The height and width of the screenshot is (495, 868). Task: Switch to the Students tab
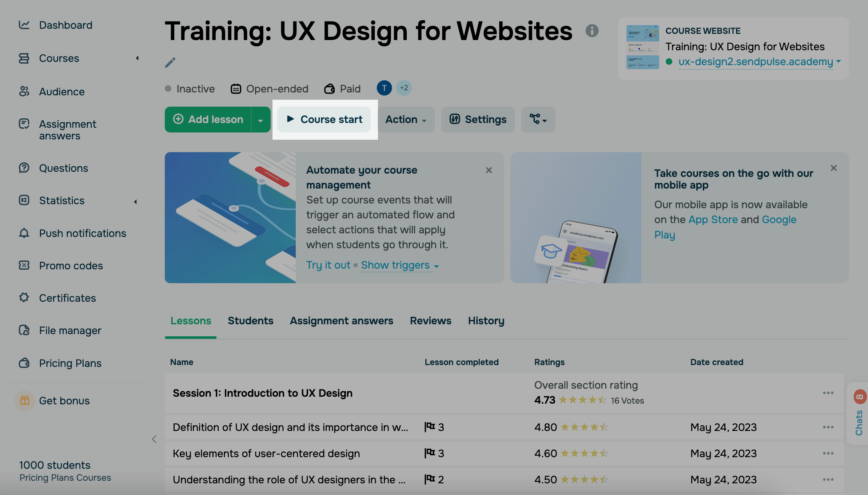250,321
